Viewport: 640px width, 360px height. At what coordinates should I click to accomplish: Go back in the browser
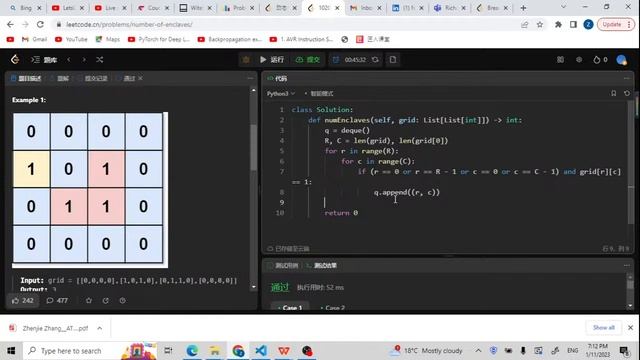click(10, 24)
